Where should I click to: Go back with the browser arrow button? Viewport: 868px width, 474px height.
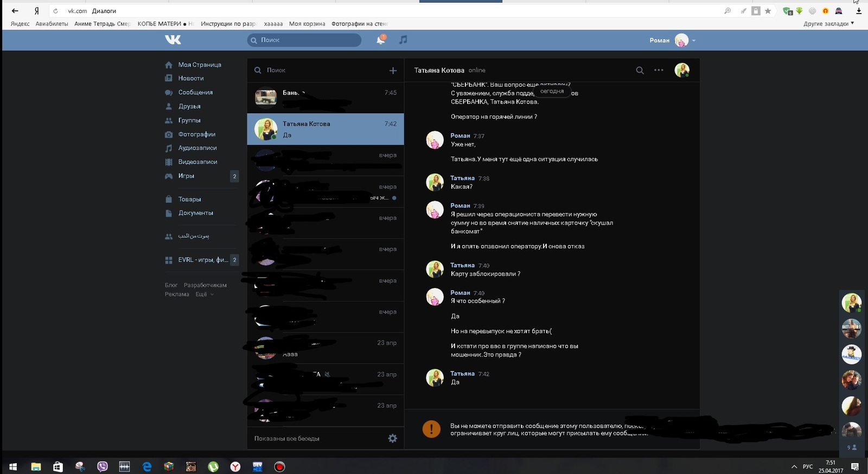(15, 11)
